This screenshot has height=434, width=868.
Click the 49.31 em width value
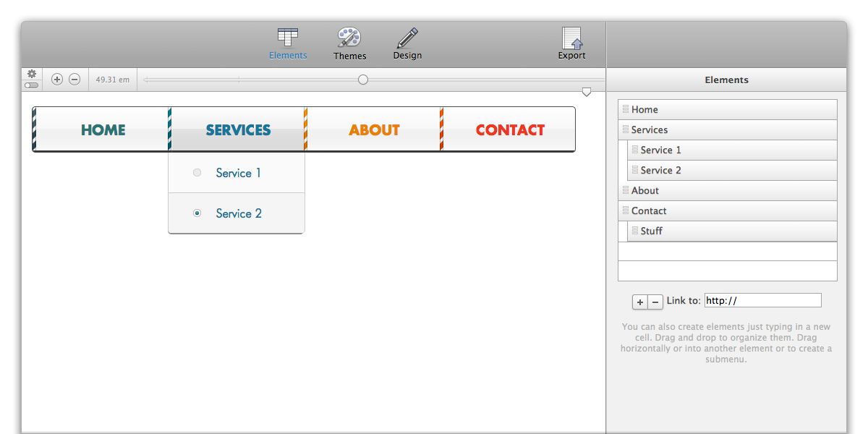coord(113,80)
